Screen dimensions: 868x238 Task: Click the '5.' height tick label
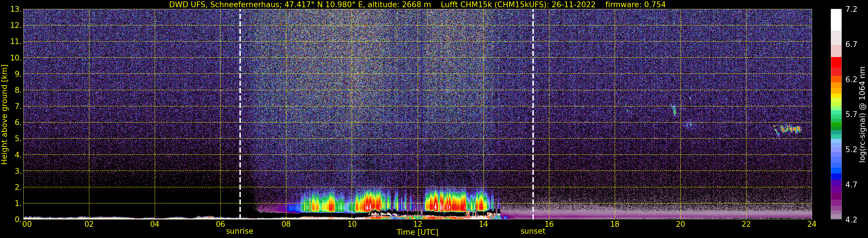18,139
